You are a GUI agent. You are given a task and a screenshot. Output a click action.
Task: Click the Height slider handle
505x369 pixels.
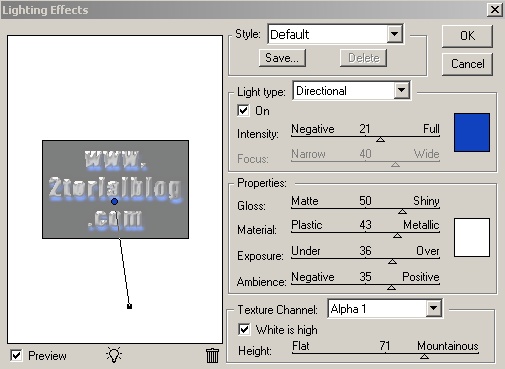coord(424,356)
